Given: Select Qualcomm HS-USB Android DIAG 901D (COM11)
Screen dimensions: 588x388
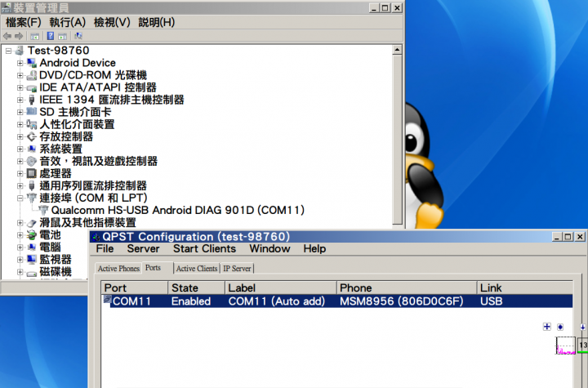Looking at the screenshot, I should [178, 210].
